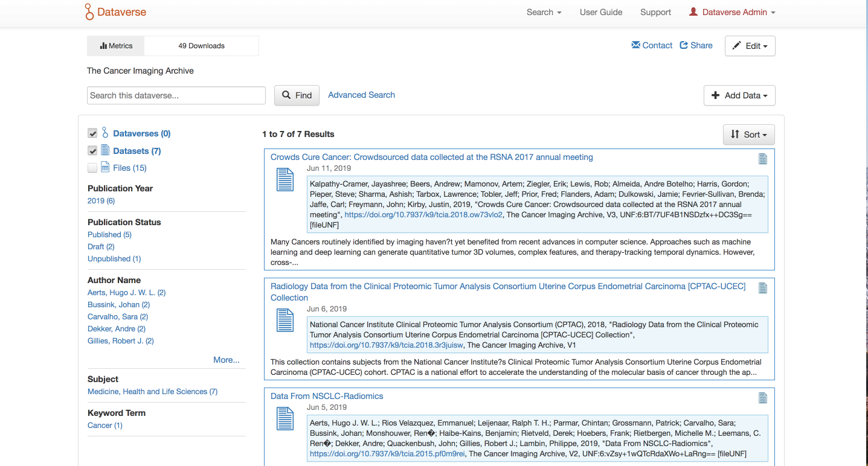Click the Datasets document icon in facets
This screenshot has height=466, width=868.
[x=105, y=150]
